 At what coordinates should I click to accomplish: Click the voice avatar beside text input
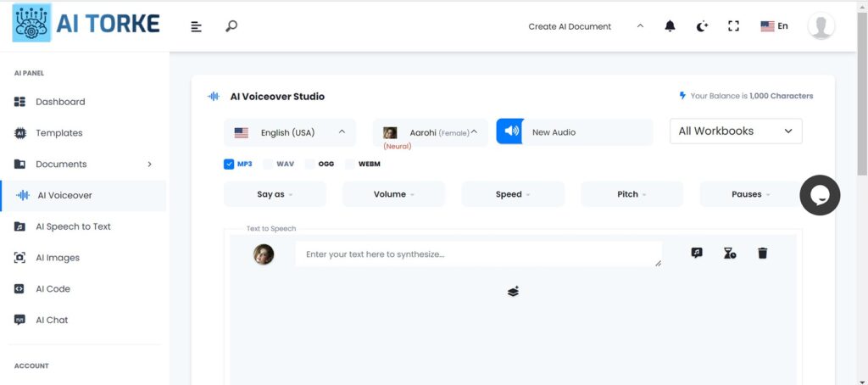pos(264,254)
